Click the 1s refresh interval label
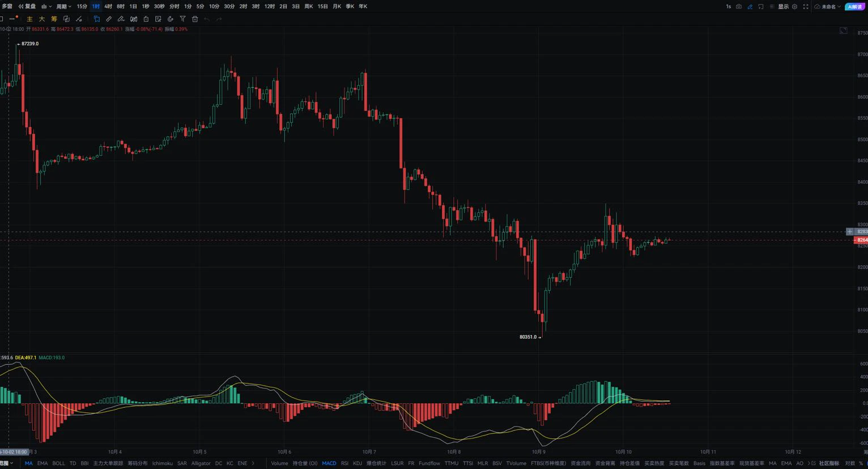Viewport: 868px width, 469px height. pos(728,7)
